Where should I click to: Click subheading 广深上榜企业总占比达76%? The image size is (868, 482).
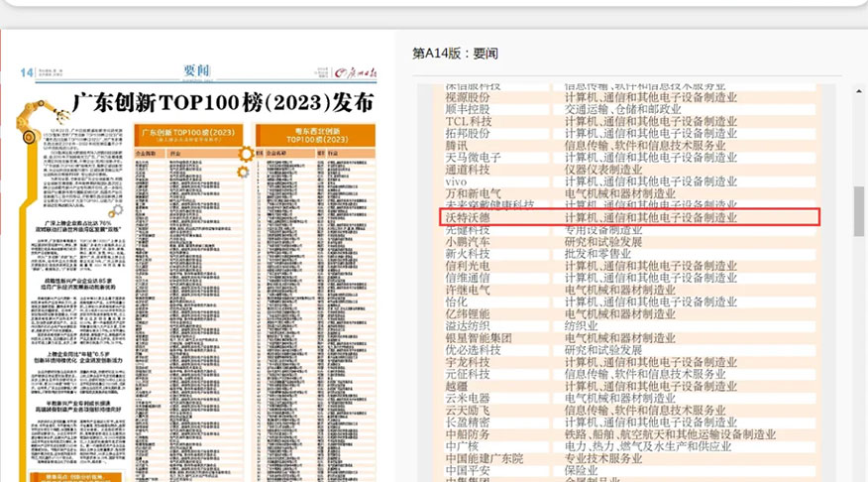pyautogui.click(x=78, y=223)
